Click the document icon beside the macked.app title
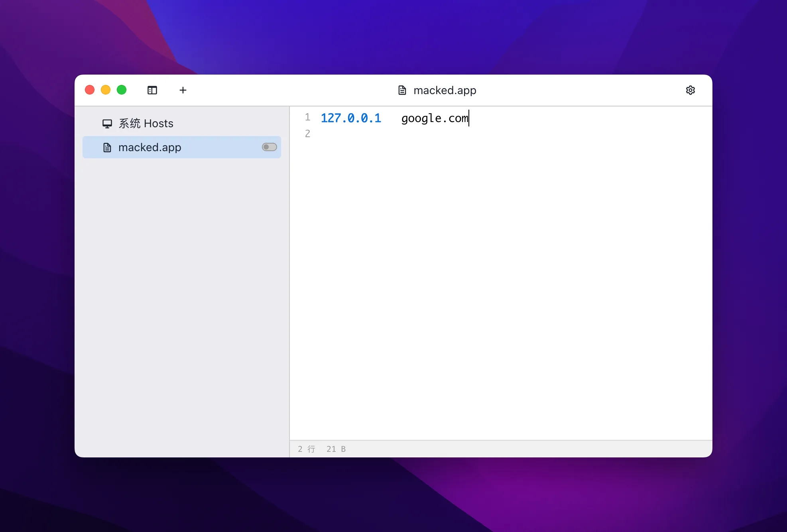The image size is (787, 532). click(x=401, y=90)
